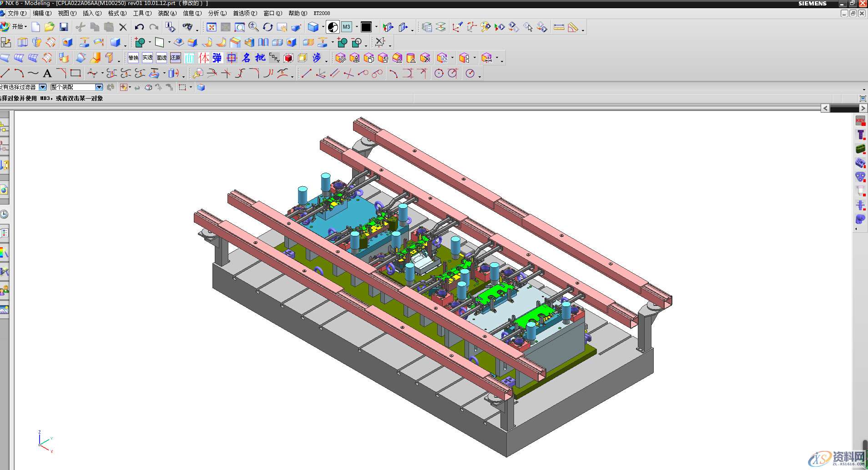The image size is (868, 470).
Task: Select the Text 'A' curve tool
Action: [x=47, y=73]
